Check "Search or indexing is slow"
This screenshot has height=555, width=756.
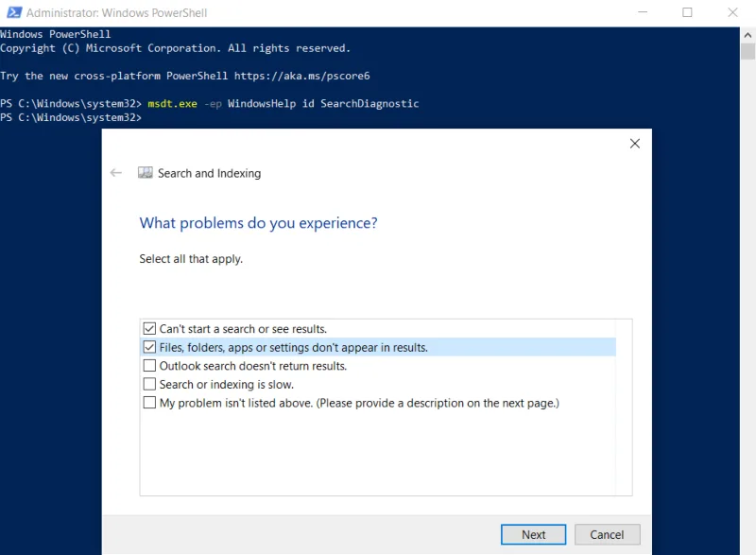click(x=149, y=384)
